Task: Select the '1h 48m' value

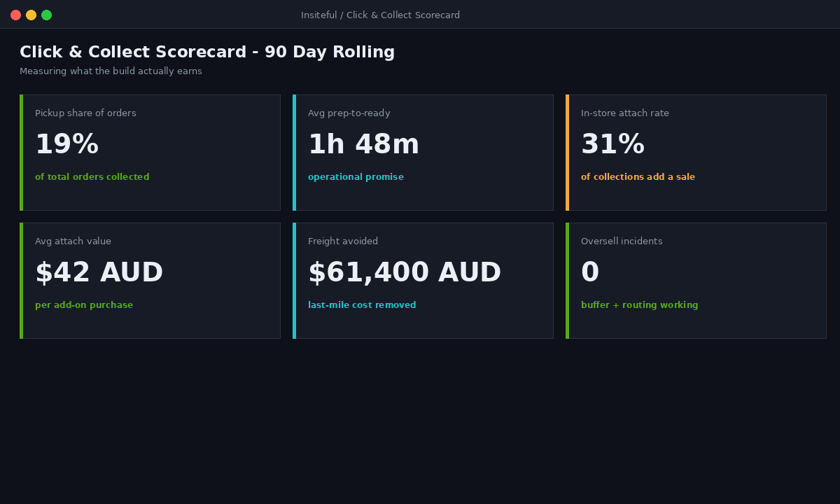Action: (x=363, y=144)
